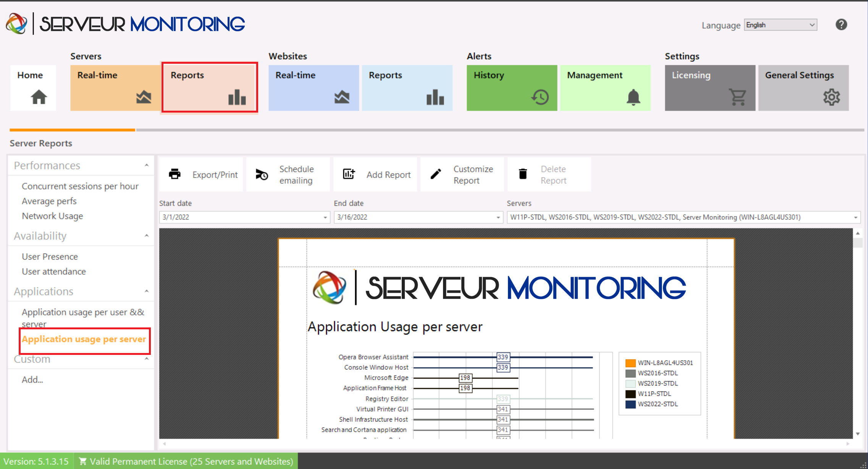The image size is (868, 469).
Task: Select Application usage per user && server
Action: tap(83, 318)
